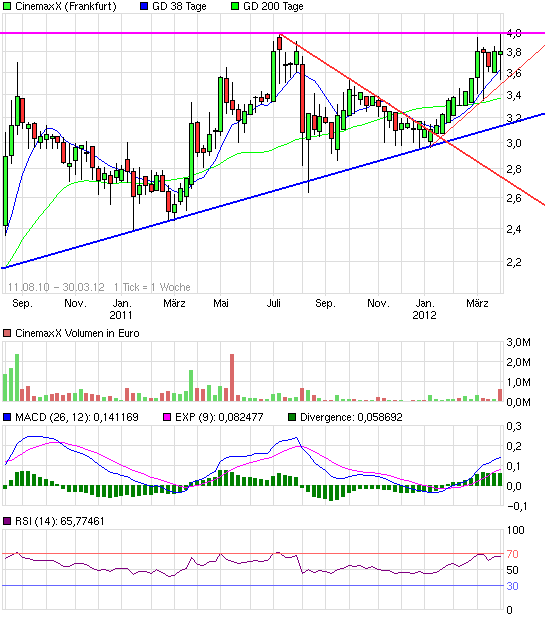Click the tall red volume bar in May

click(x=232, y=378)
